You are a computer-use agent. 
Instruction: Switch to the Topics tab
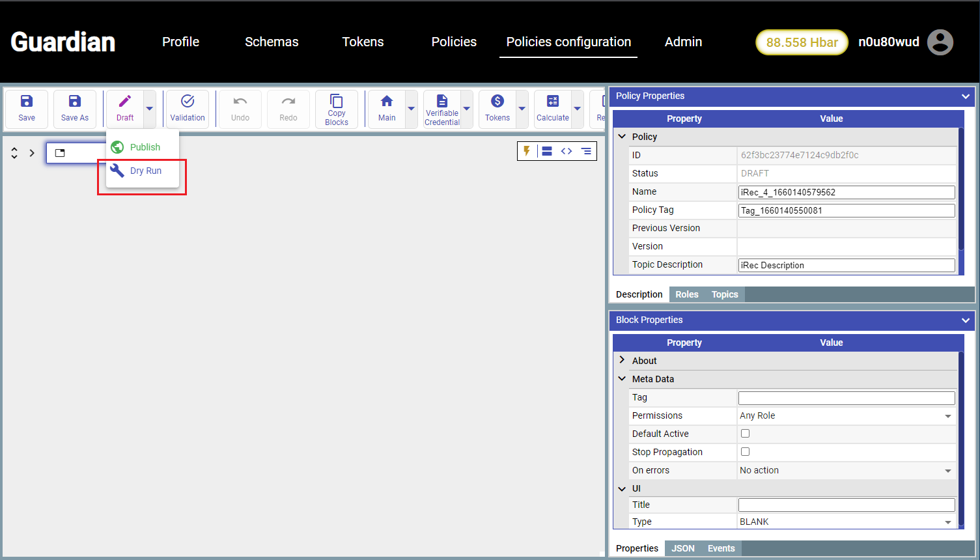[x=725, y=294]
